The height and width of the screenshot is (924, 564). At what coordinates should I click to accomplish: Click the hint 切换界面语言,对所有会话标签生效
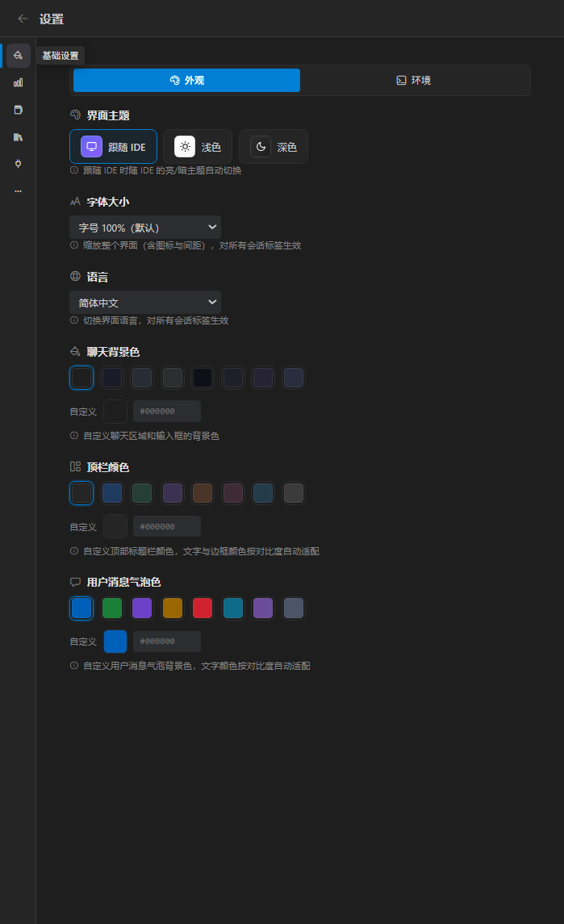156,320
